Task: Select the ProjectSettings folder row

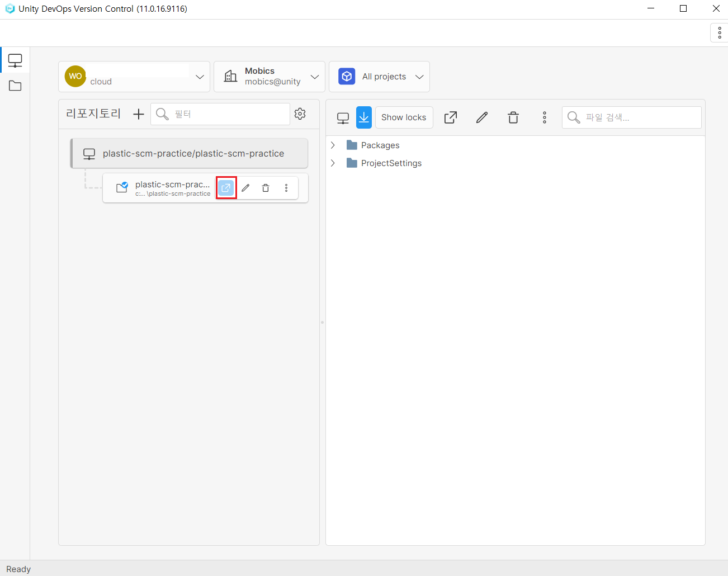Action: [515, 163]
